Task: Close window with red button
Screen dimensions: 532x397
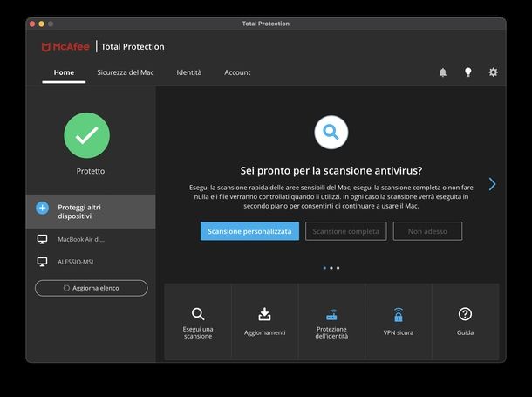Action: 32,24
